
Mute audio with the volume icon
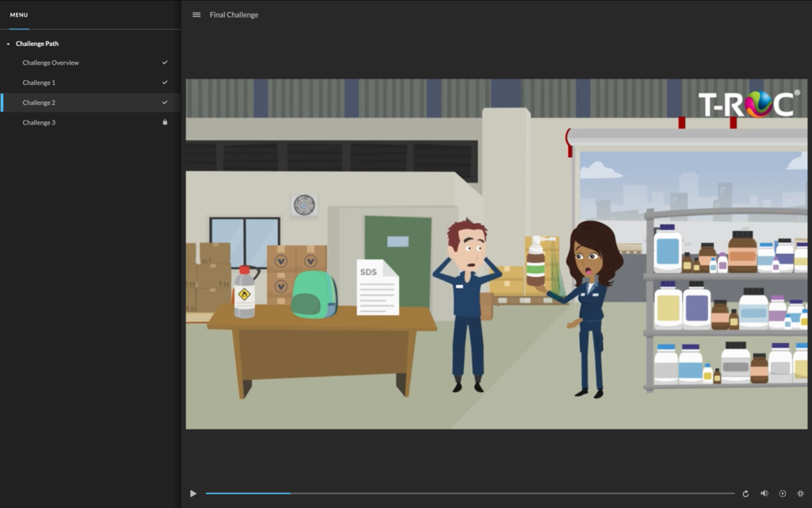click(764, 494)
